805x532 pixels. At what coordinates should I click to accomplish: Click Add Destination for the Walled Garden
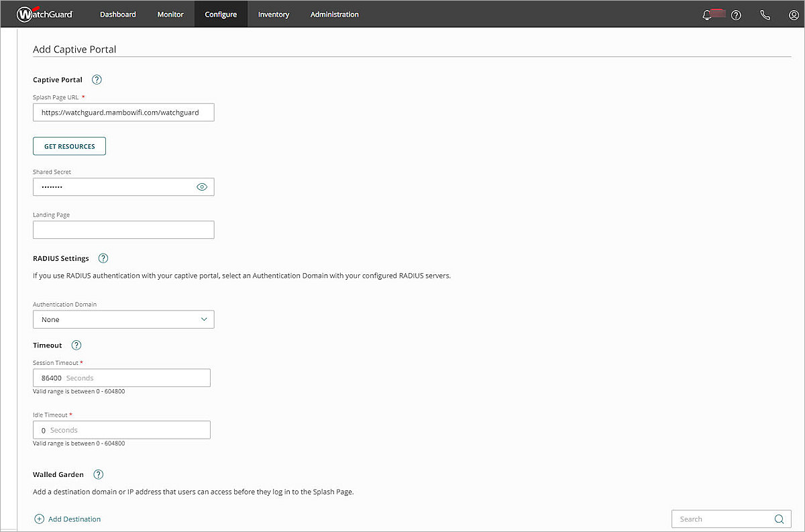(67, 519)
